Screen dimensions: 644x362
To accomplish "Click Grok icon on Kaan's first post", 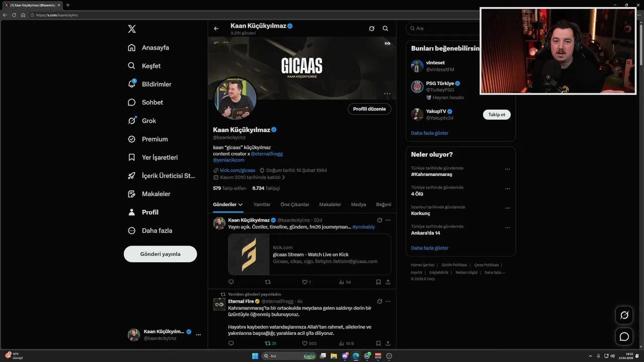I will (380, 220).
